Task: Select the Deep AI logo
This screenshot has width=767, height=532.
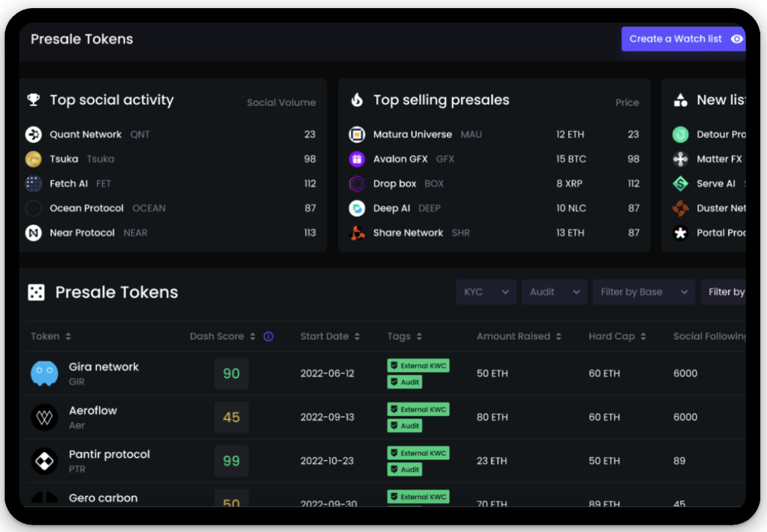Action: click(357, 208)
